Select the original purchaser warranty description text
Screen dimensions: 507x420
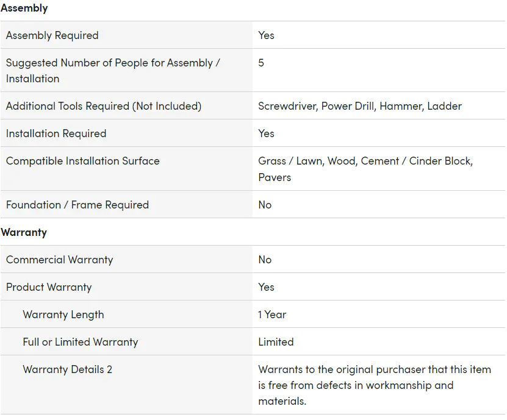pyautogui.click(x=374, y=385)
